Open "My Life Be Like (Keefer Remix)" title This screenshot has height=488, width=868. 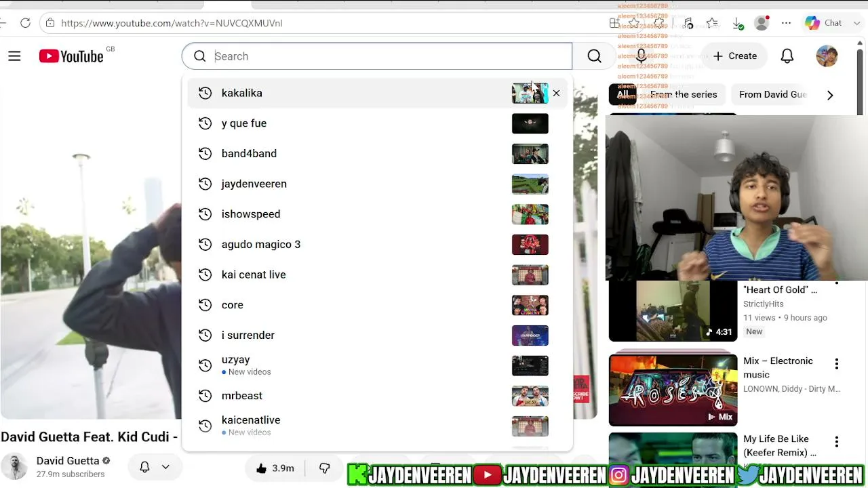click(780, 446)
